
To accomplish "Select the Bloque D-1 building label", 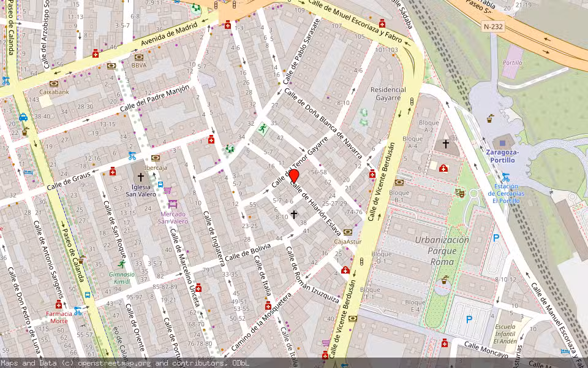I will pos(382,258).
